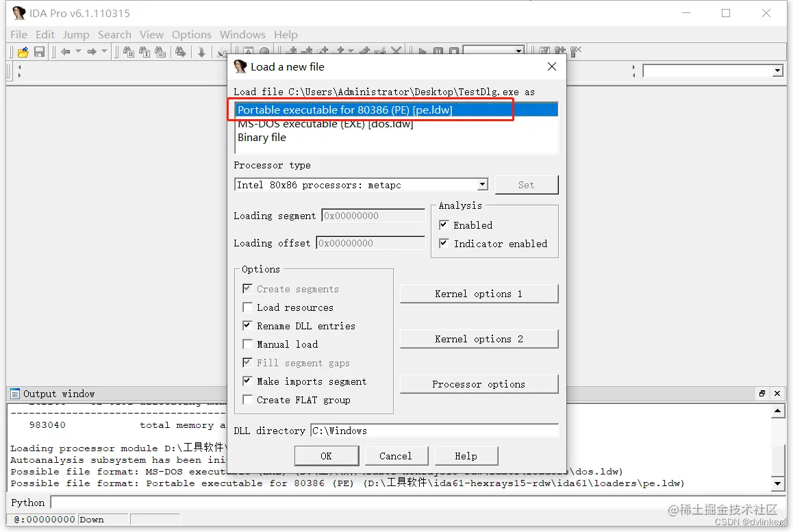Enable the Load resources option
Screen dimensions: 793x532
[247, 307]
